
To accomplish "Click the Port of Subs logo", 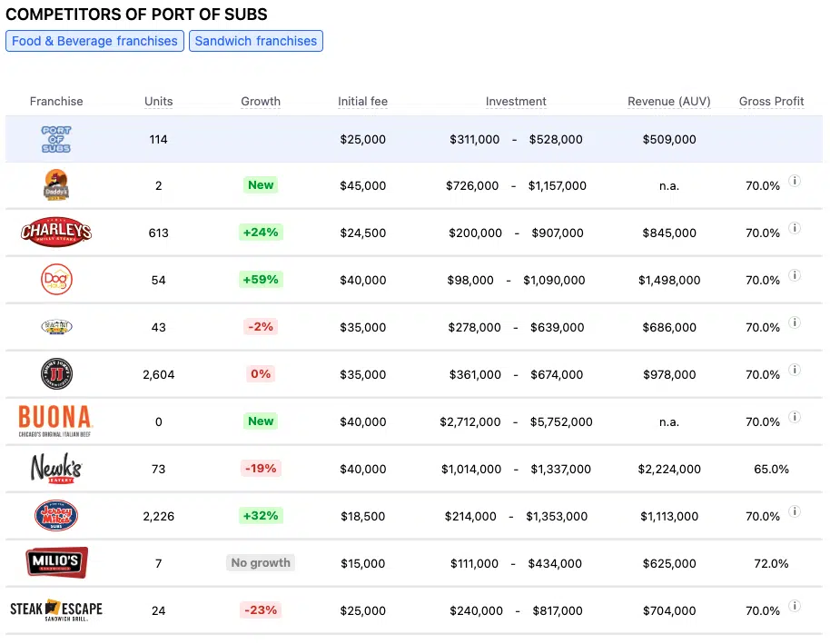I will [56, 140].
